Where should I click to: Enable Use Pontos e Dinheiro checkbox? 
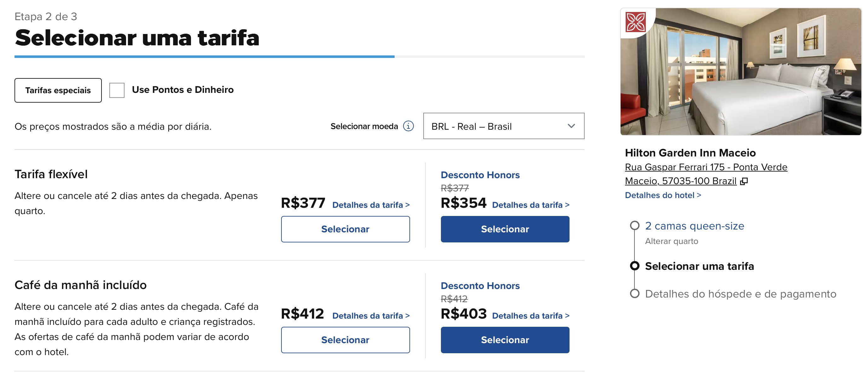pyautogui.click(x=117, y=90)
